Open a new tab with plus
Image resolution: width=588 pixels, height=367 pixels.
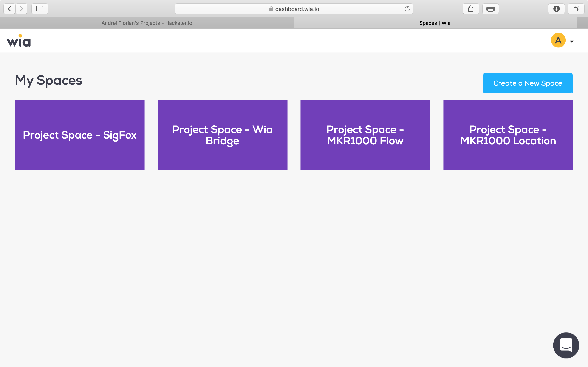(x=582, y=23)
